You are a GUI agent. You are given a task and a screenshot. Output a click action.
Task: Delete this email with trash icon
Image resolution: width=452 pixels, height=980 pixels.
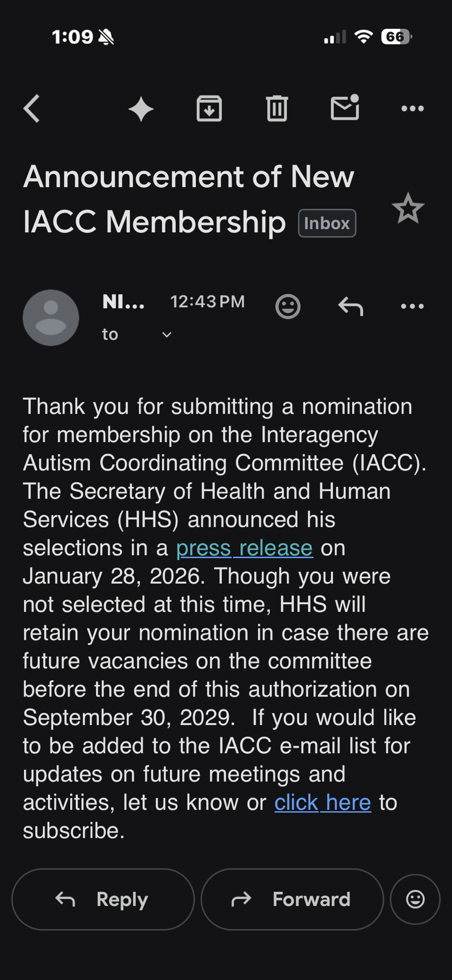pyautogui.click(x=277, y=108)
